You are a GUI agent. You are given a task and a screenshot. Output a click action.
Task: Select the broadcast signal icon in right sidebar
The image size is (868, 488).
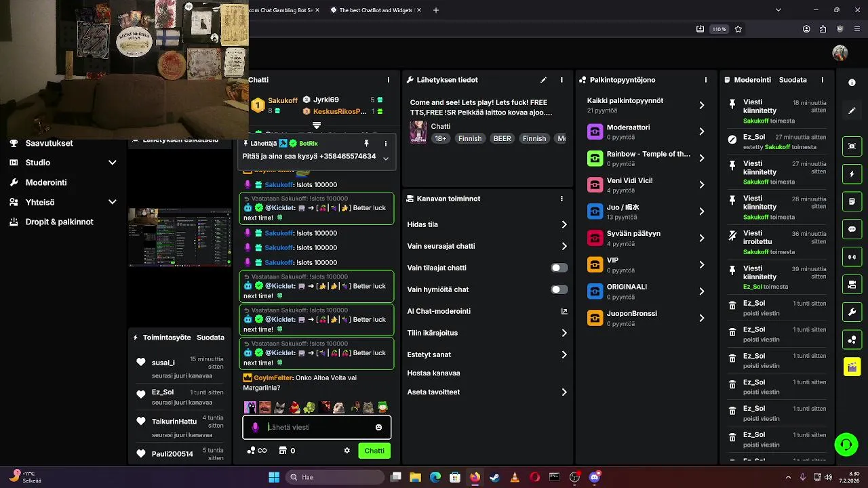(852, 257)
